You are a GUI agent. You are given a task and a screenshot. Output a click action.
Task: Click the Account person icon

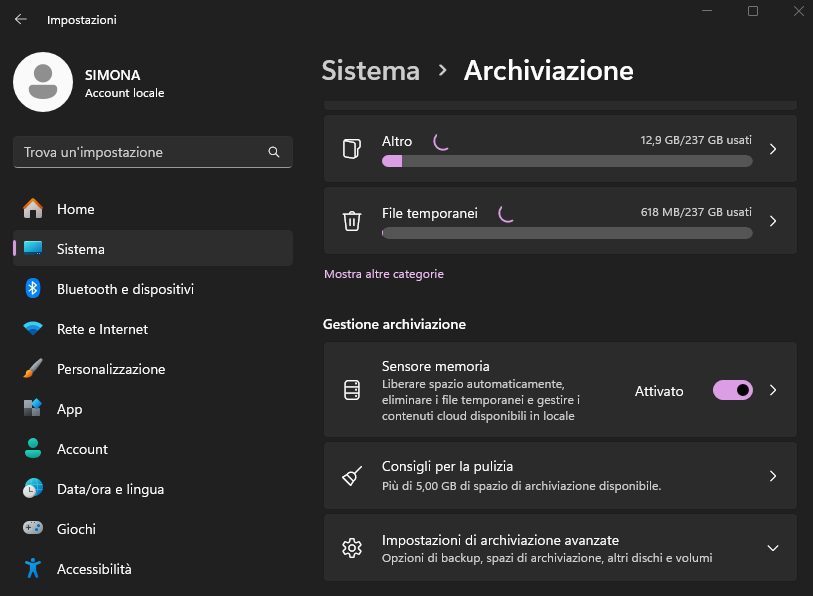33,448
